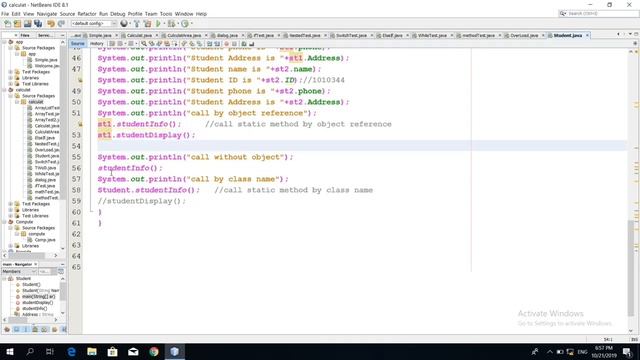Click the editor vertical scrollbar

pyautogui.click(x=631, y=269)
